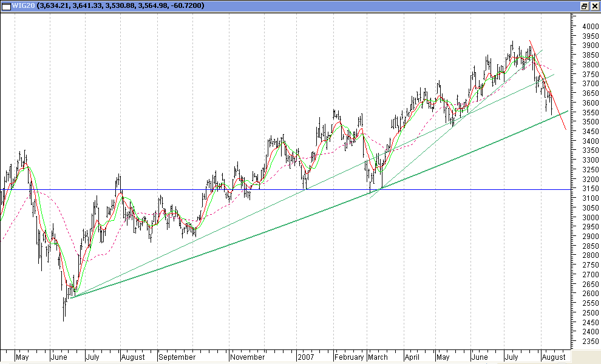Click the 3150 value on price axis
This screenshot has width=601, height=364.
[586, 189]
